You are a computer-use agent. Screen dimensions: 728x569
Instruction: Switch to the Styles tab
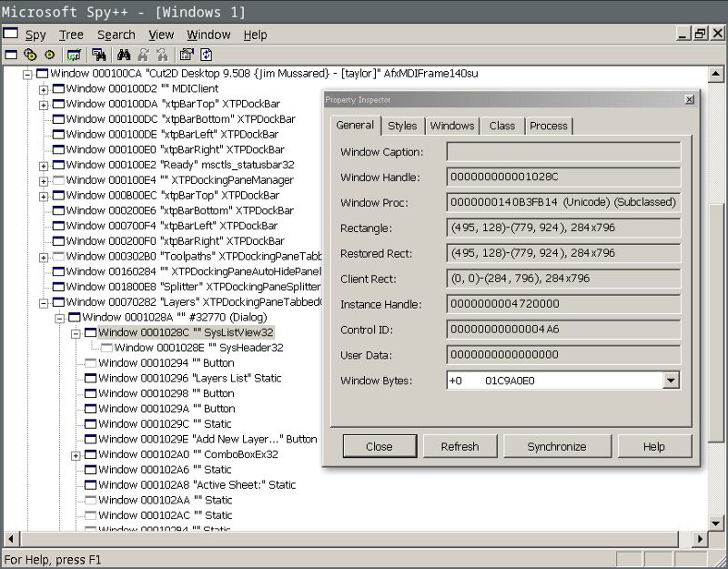(x=402, y=126)
